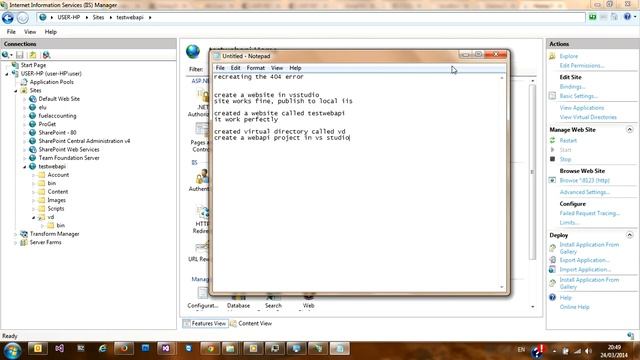Select the Start Page tree node
640x360 pixels.
coord(33,65)
